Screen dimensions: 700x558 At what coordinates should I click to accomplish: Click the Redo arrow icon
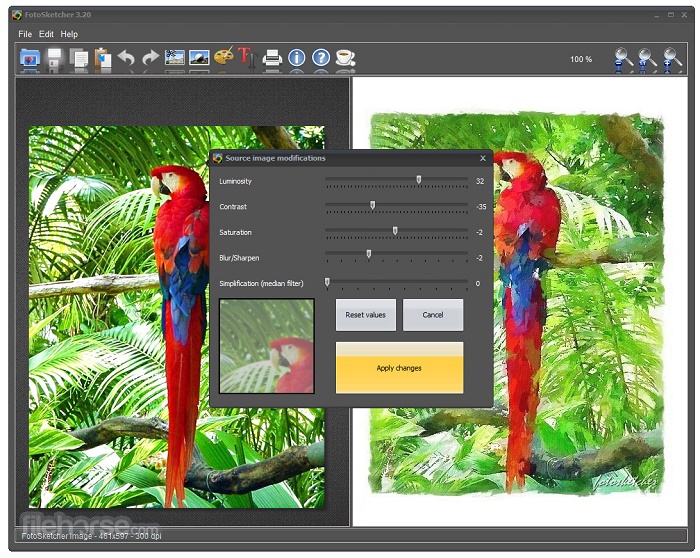pos(150,59)
